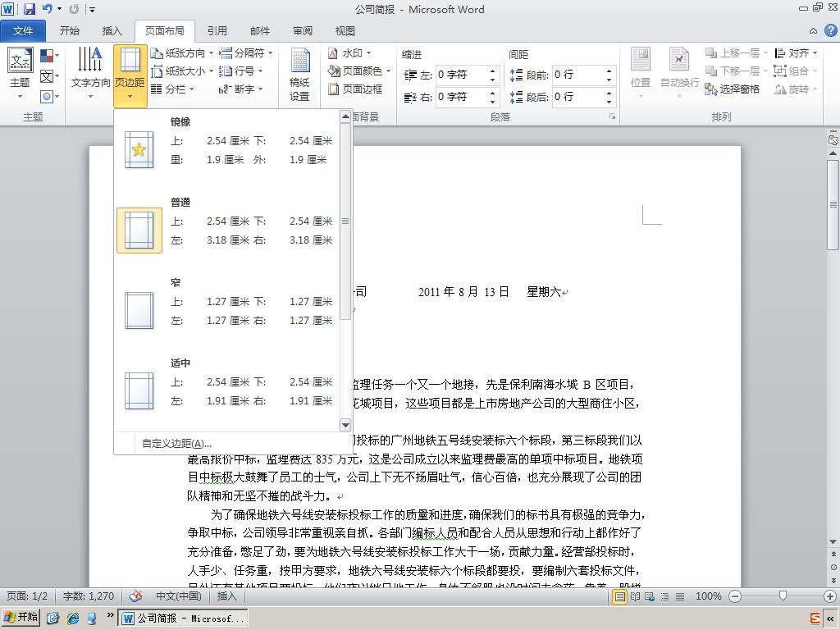This screenshot has width=840, height=630.
Task: Open paragraph dialog launcher in 段落 group
Action: (x=612, y=116)
